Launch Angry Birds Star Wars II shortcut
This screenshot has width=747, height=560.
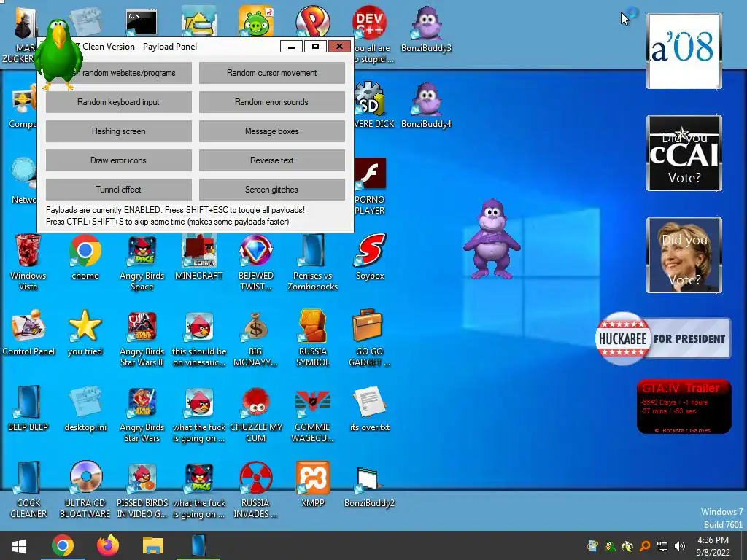tap(142, 339)
